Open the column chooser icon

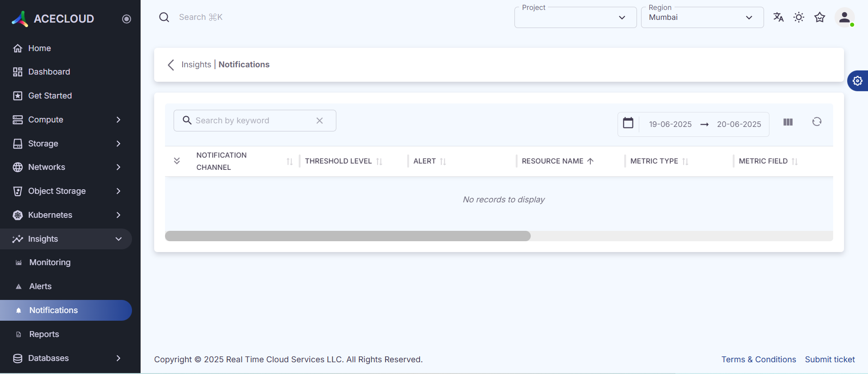[788, 122]
